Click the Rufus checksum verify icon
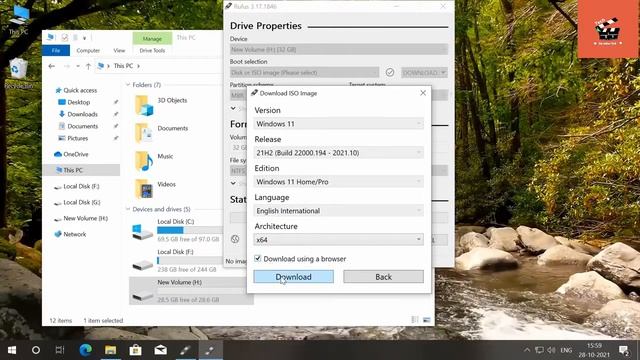The image size is (640, 360). coord(390,72)
